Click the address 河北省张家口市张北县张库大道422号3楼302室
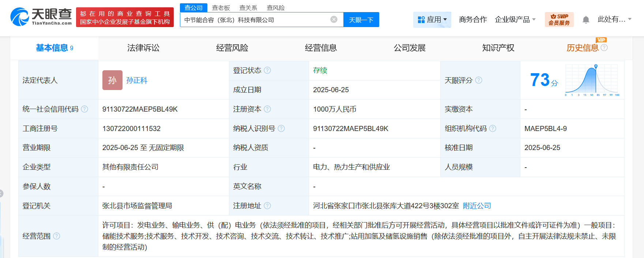This screenshot has width=644, height=258. pos(386,206)
